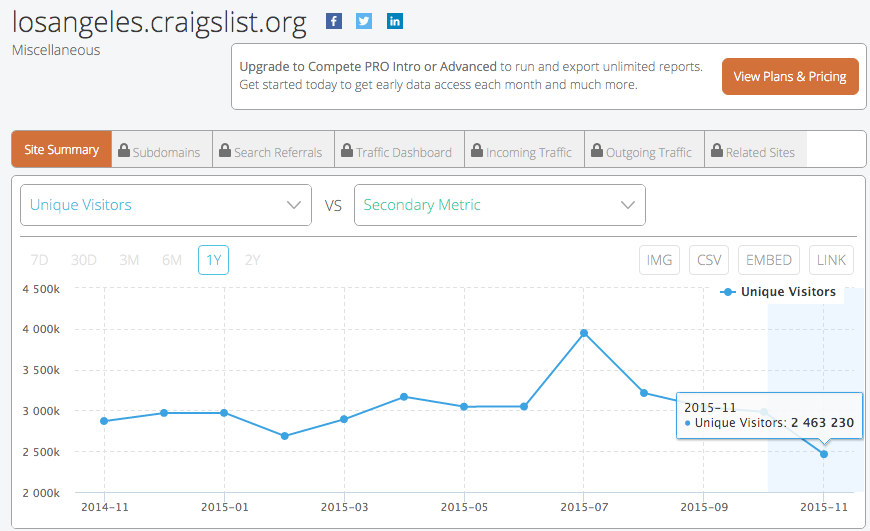Viewport: 870px width, 531px height.
Task: Click the Miscellaneous category label
Action: [x=56, y=50]
